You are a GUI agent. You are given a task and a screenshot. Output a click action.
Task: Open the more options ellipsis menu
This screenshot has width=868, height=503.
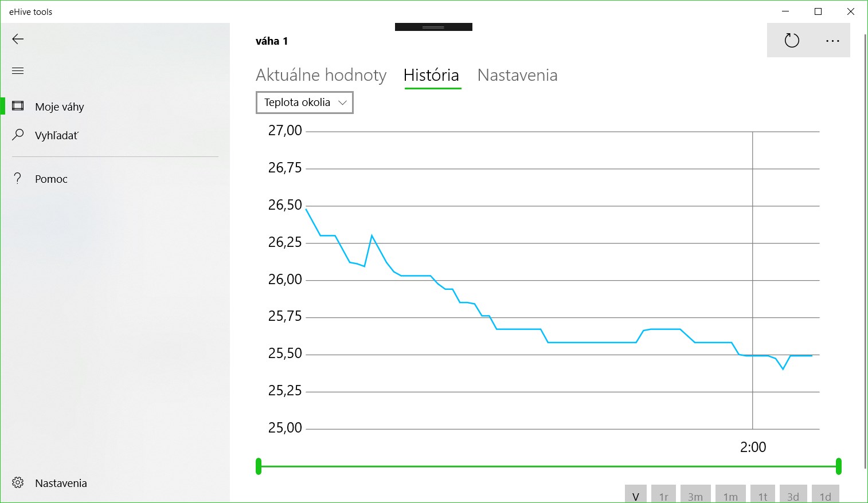(832, 41)
